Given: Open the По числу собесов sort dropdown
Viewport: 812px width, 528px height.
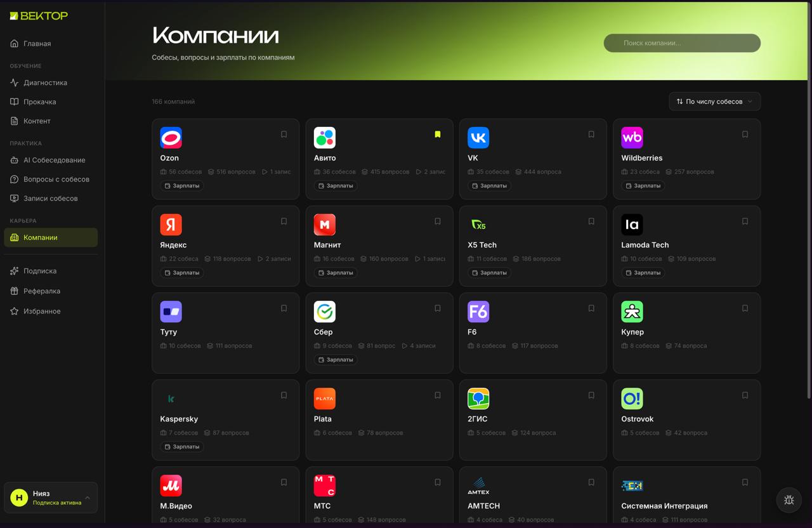Looking at the screenshot, I should [x=715, y=102].
